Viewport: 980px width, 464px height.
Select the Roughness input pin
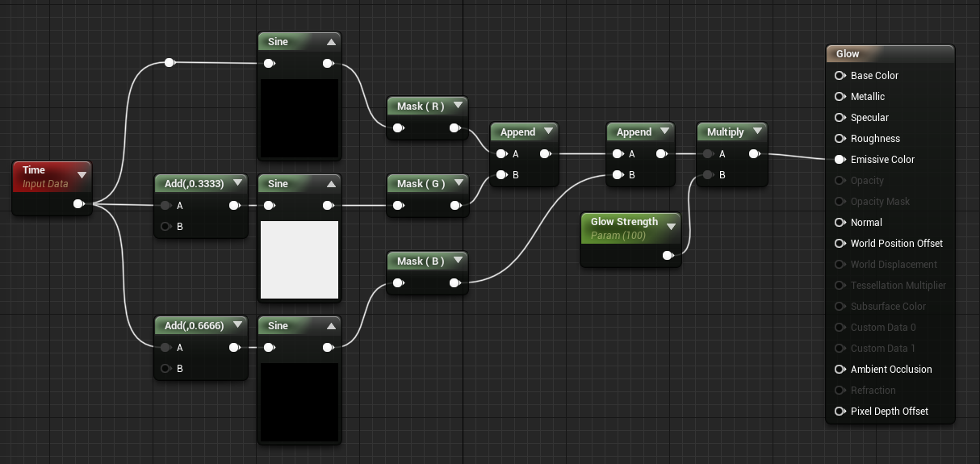(840, 138)
